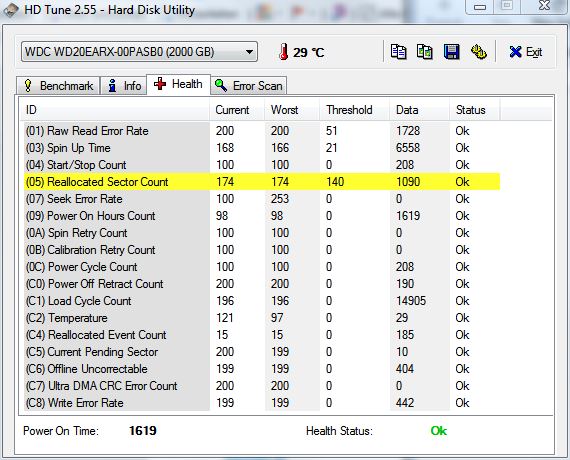The height and width of the screenshot is (460, 570).
Task: Click the Power On Time value 1619
Action: (x=142, y=431)
